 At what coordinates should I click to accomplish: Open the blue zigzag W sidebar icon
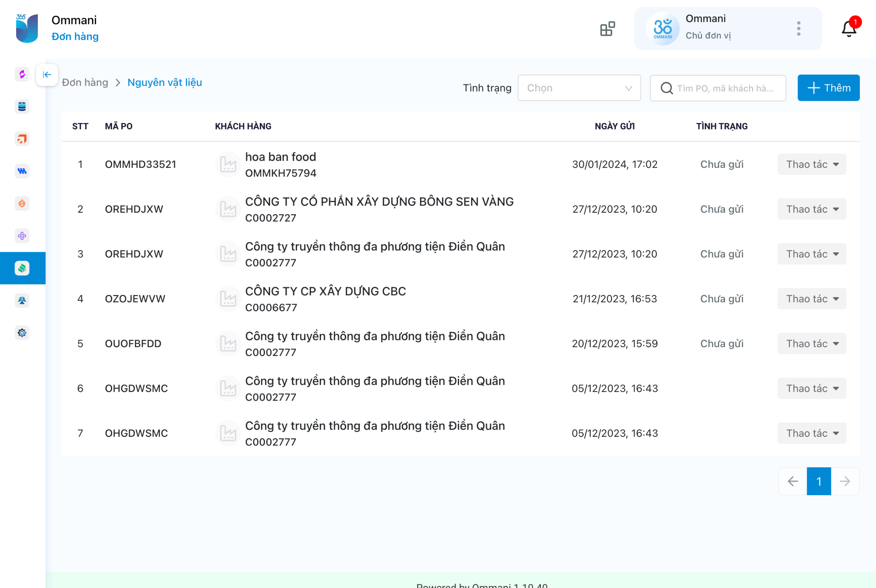(22, 171)
